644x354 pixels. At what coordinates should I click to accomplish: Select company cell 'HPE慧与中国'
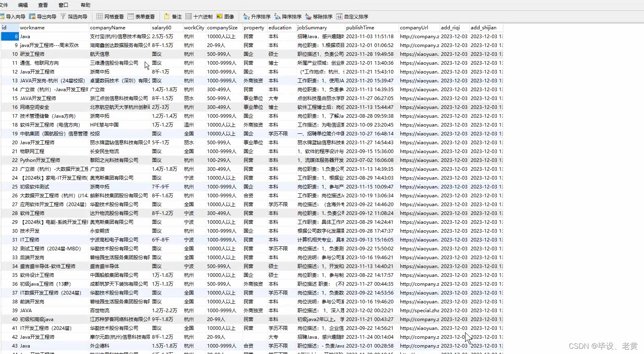point(120,125)
